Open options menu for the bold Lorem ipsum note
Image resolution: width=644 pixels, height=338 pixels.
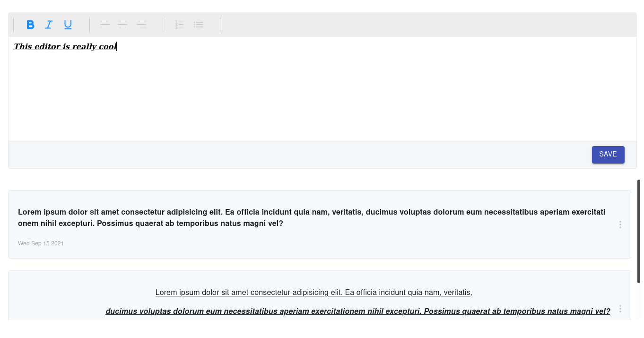620,225
